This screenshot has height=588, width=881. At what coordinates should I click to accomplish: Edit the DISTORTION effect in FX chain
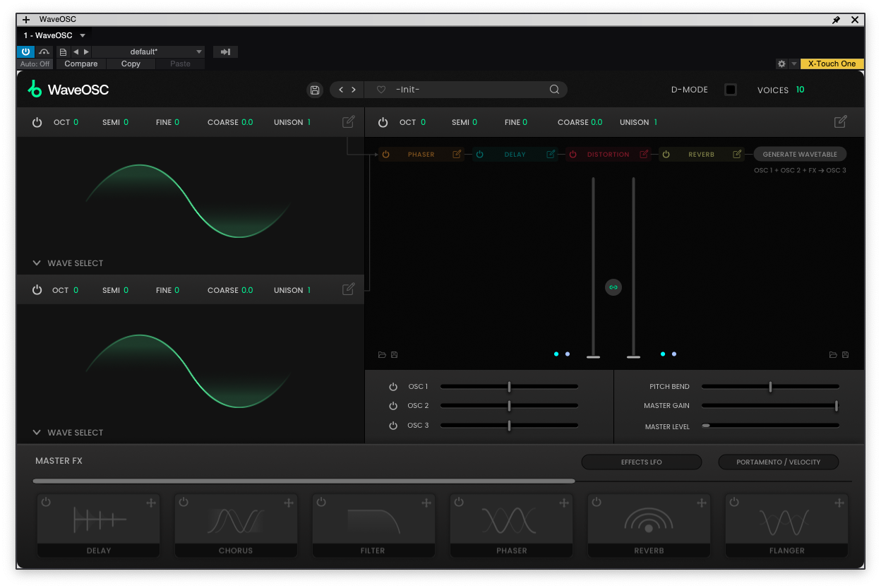click(x=644, y=154)
